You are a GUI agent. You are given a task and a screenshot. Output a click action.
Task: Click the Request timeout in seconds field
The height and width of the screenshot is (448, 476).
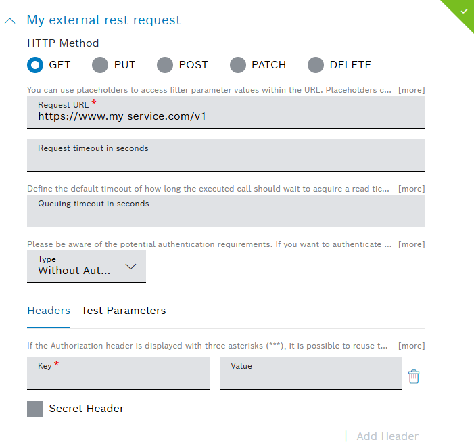(x=226, y=160)
